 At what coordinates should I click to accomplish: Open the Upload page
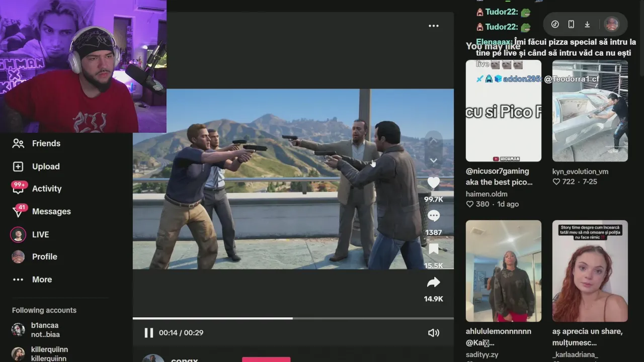[x=46, y=166]
